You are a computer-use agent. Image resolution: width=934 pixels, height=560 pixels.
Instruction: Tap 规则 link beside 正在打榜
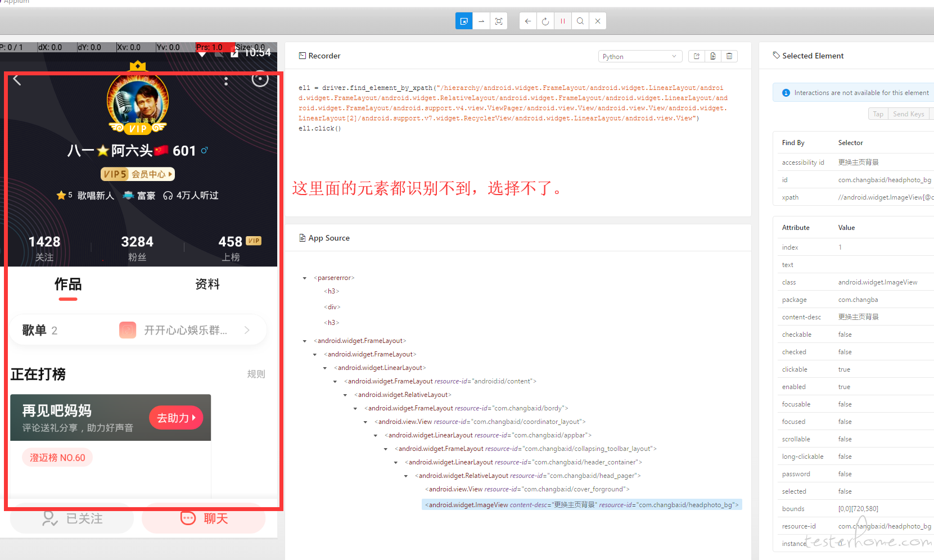256,374
